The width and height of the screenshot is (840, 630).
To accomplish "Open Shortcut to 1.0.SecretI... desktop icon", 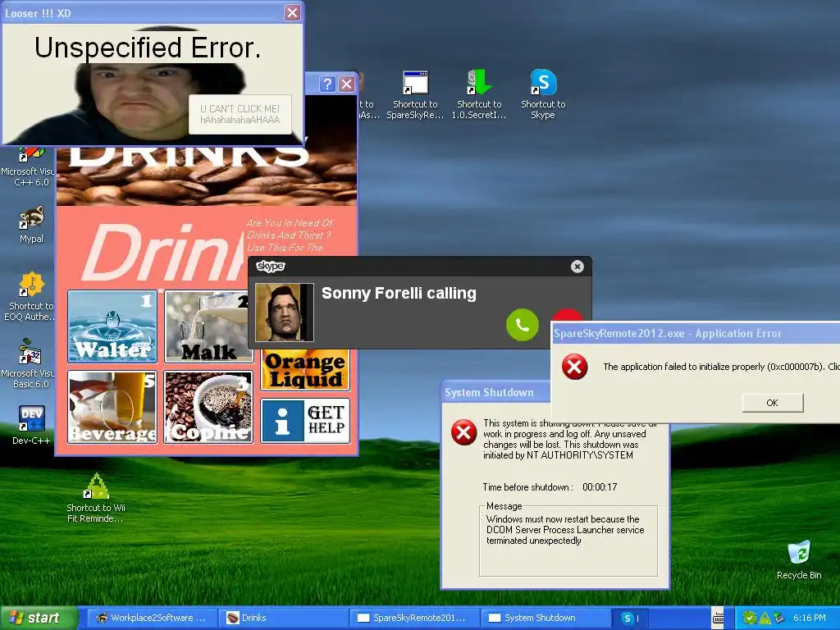I will tap(479, 95).
